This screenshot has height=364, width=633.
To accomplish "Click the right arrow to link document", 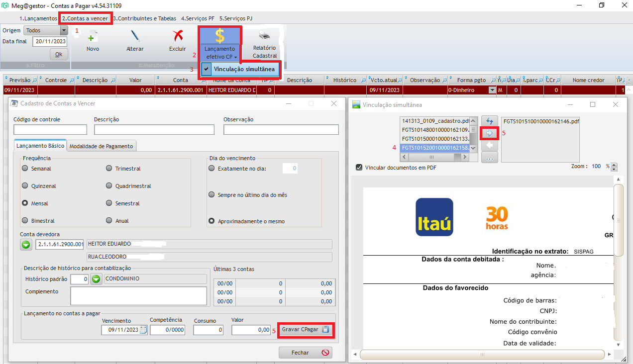I will [x=489, y=133].
